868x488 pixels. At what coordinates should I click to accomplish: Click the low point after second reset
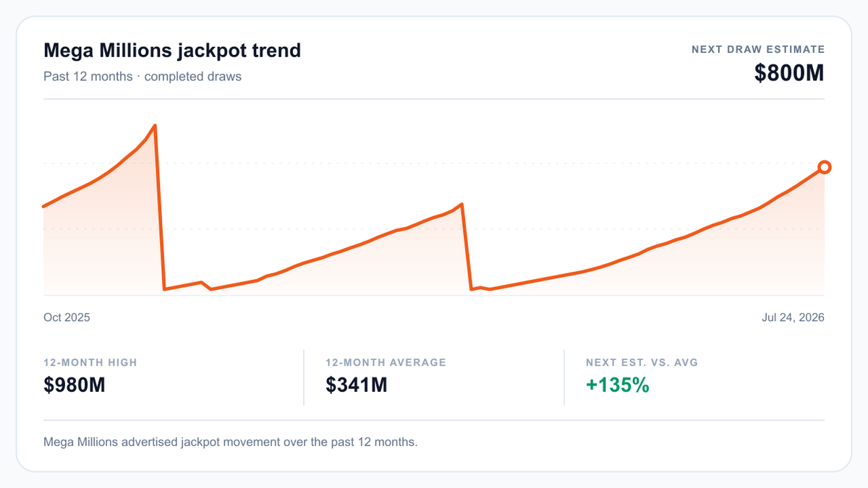click(x=472, y=288)
